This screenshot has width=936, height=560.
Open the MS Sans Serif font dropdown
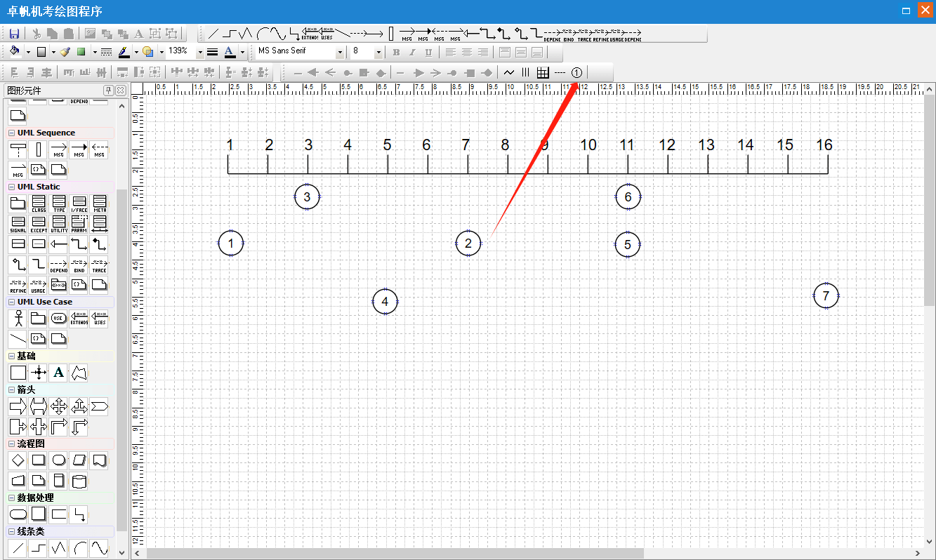click(x=341, y=52)
